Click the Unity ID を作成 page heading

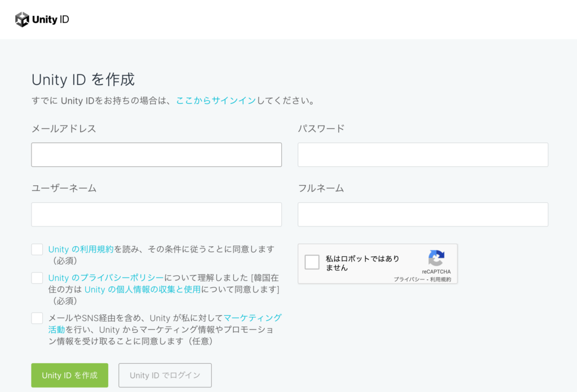(x=83, y=79)
